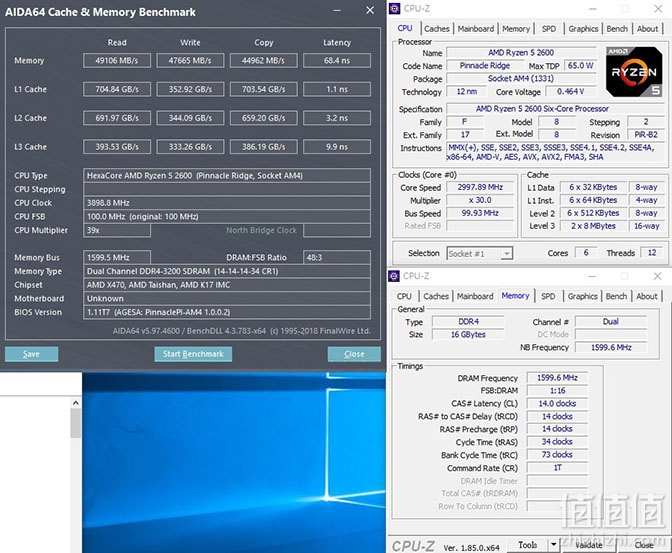Screen dimensions: 672x553
Task: Click the DRAM:FSB Ratio field 48:3
Action: (x=337, y=258)
